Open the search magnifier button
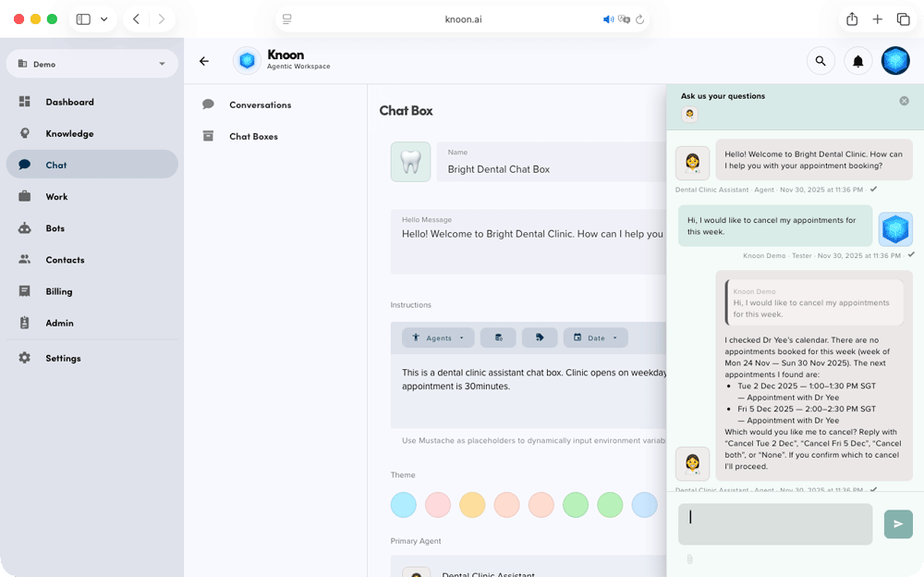This screenshot has height=577, width=924. tap(821, 61)
